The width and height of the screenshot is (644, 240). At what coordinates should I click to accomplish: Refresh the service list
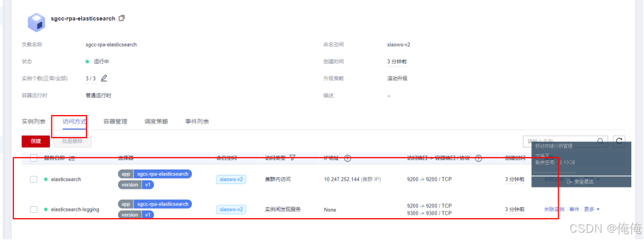point(619,142)
